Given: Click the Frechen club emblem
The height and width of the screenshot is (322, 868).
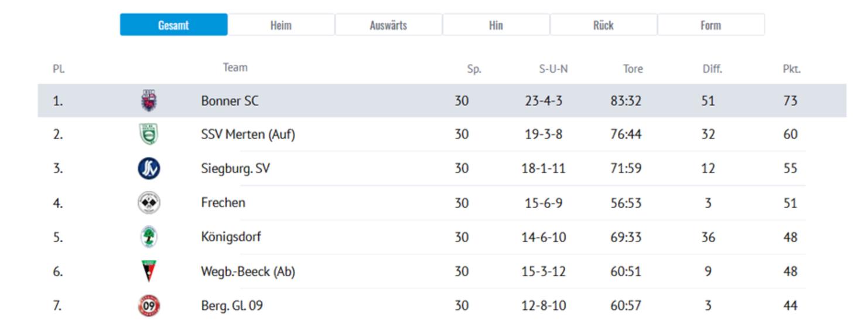Looking at the screenshot, I should coord(149,203).
